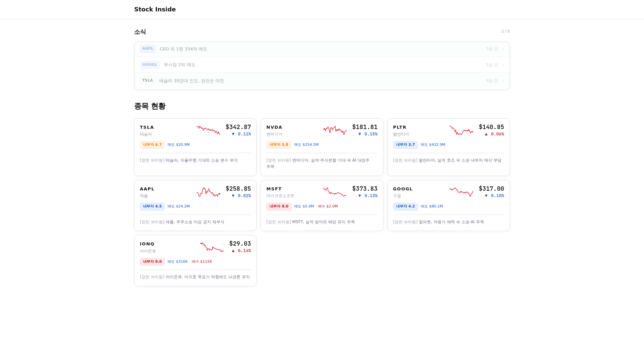
Task: Click the $317.00 GOOGL price
Action: 491,189
